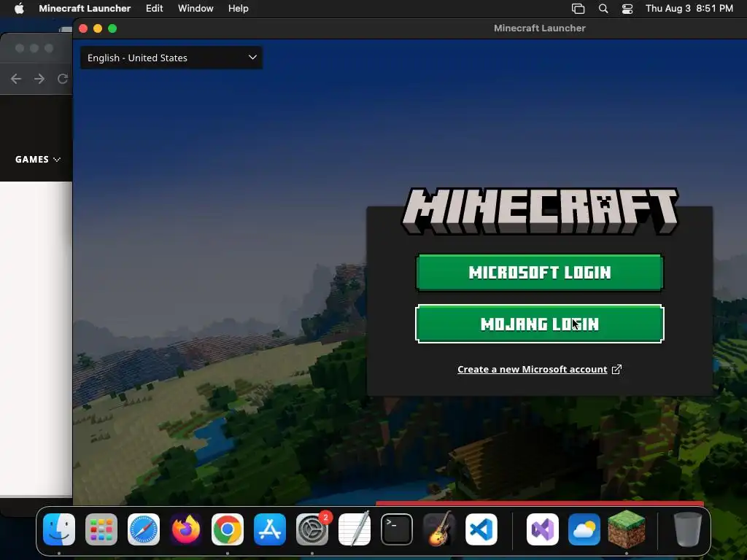Open Google Chrome from the Dock
Image resolution: width=747 pixels, height=560 pixels.
(x=228, y=529)
